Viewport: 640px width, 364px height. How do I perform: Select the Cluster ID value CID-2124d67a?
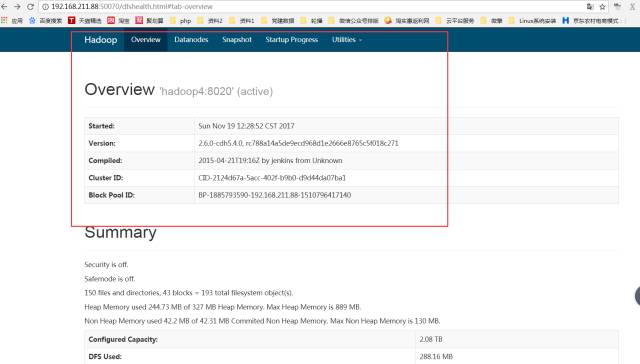pos(272,178)
